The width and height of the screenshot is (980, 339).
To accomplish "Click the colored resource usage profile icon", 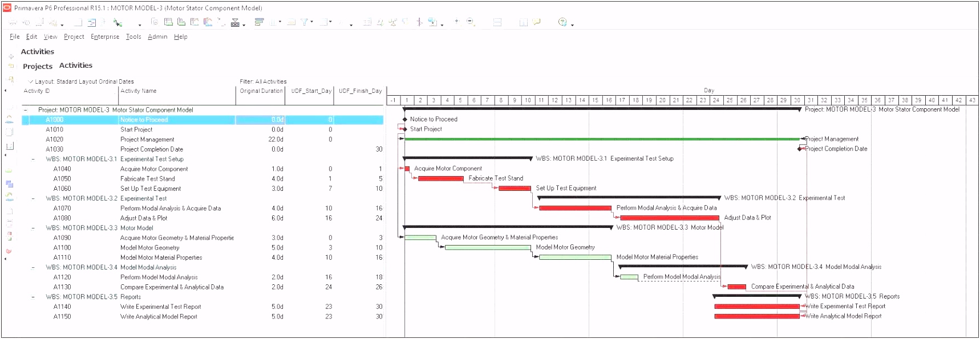I will click(208, 22).
